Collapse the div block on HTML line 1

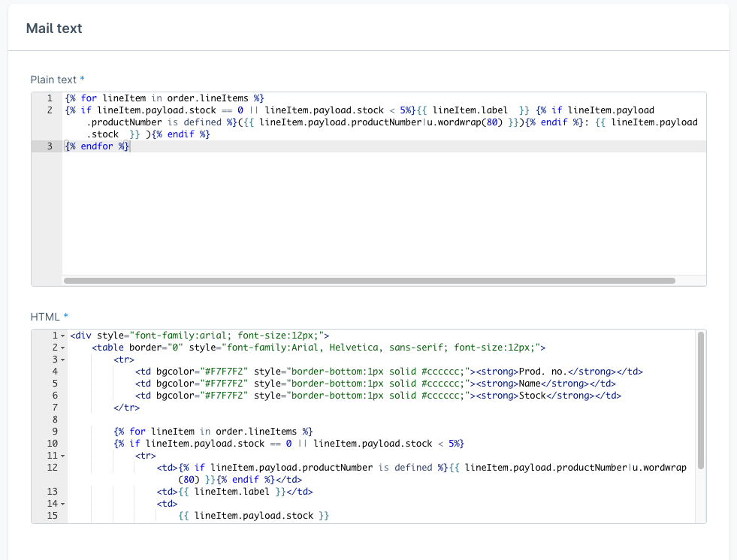tap(62, 336)
